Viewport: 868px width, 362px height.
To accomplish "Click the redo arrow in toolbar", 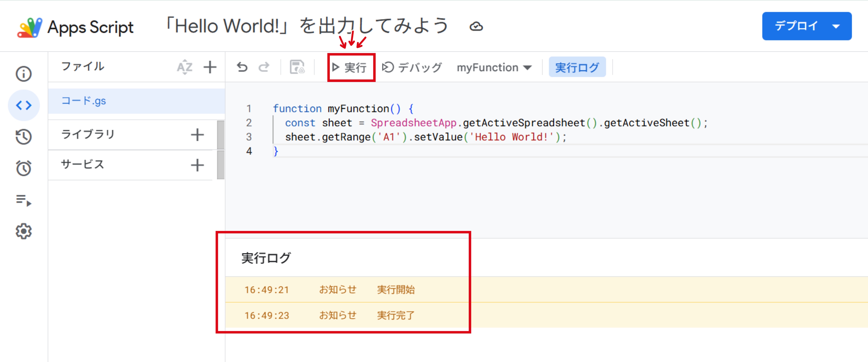I will coord(264,67).
